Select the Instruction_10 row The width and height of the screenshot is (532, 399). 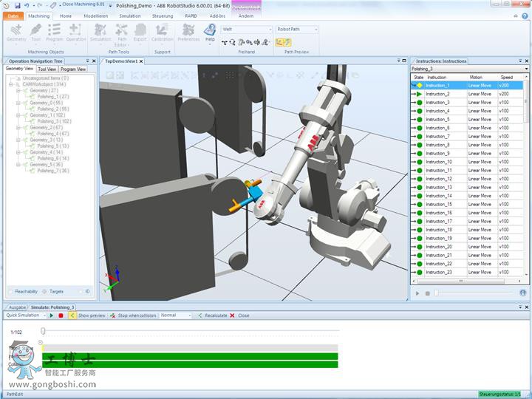click(x=467, y=162)
